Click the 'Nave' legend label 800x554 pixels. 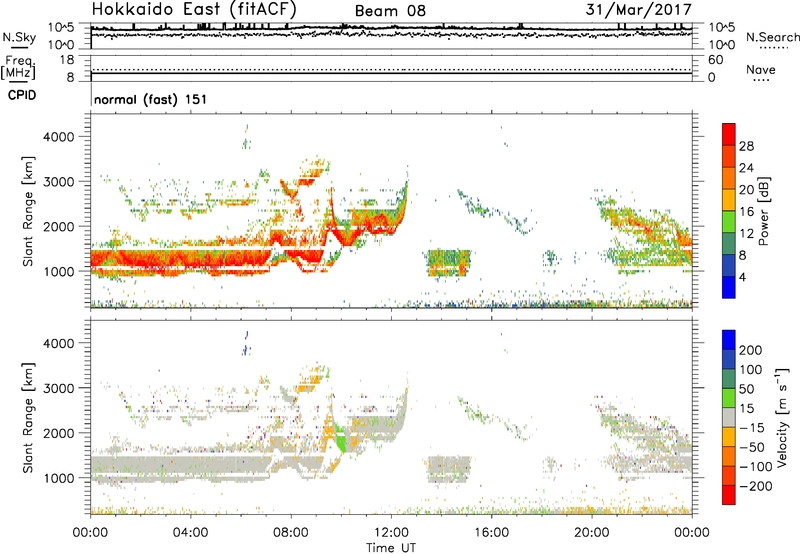[x=761, y=69]
